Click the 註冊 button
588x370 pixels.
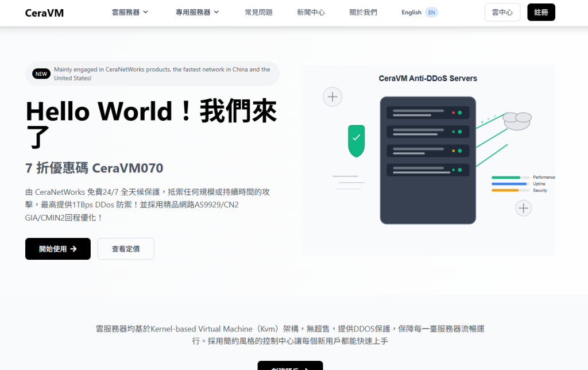[541, 13]
